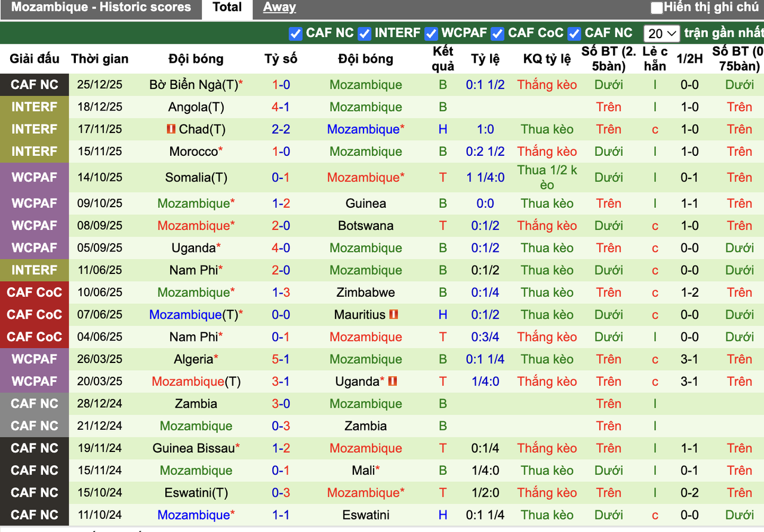Image resolution: width=764 pixels, height=532 pixels.
Task: Select the 'Mozambique - Historic scores' title
Action: pos(101,8)
